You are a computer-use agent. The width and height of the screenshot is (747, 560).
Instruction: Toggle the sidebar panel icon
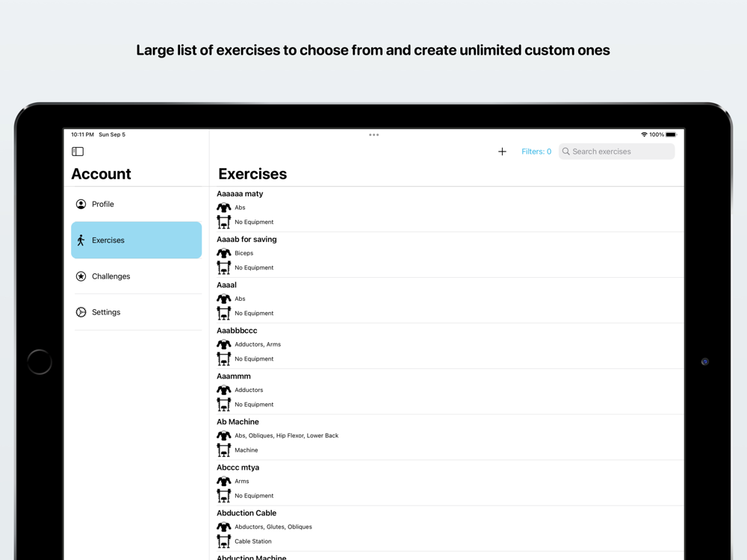[x=78, y=152]
